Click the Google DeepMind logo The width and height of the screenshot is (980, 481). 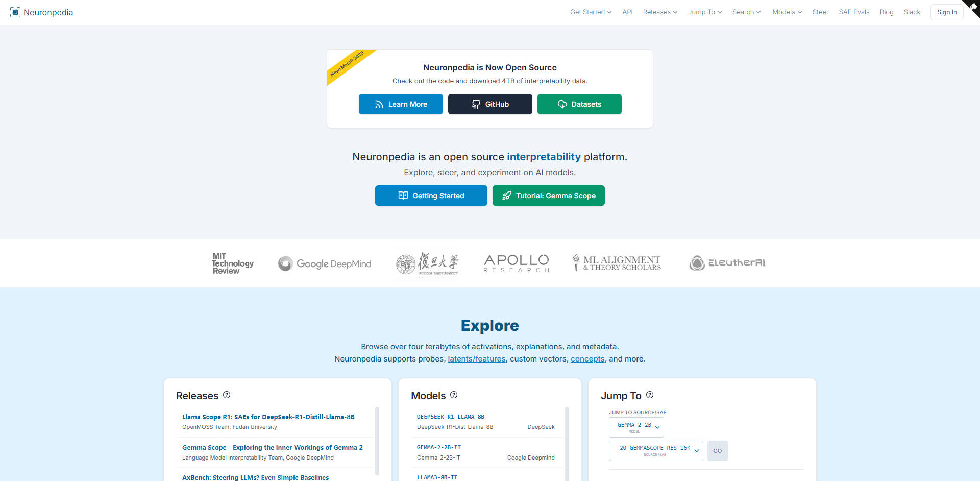point(324,263)
